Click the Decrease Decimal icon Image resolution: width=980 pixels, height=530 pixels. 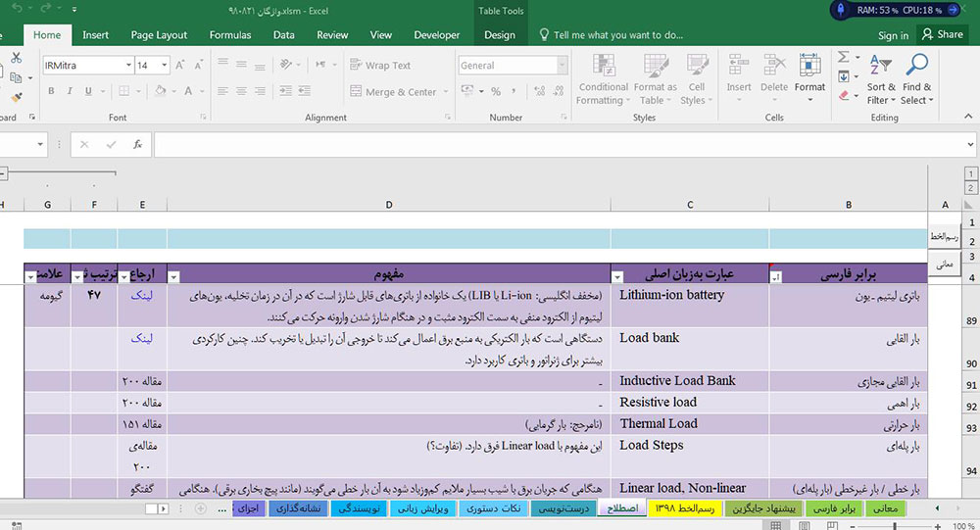click(559, 91)
